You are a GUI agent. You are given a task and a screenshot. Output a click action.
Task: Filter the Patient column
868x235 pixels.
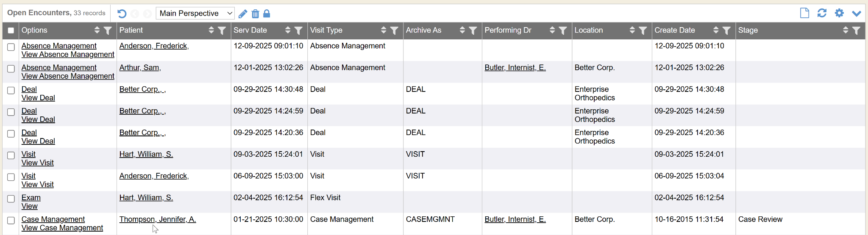(x=222, y=30)
